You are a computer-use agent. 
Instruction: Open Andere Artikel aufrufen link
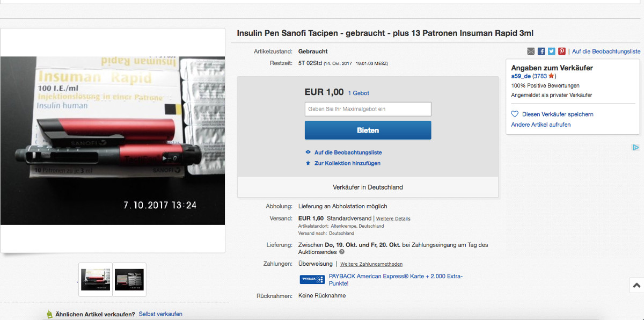(541, 124)
